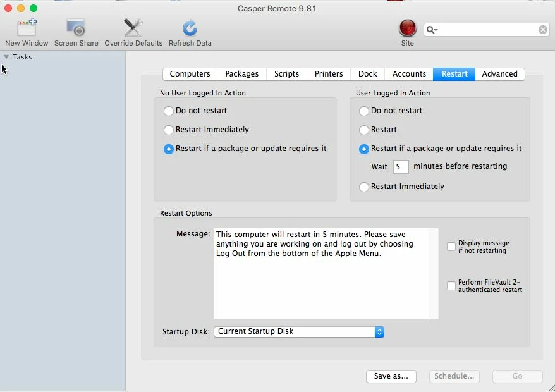Select the Restart tab
Screen dimensions: 555x392
pos(454,74)
